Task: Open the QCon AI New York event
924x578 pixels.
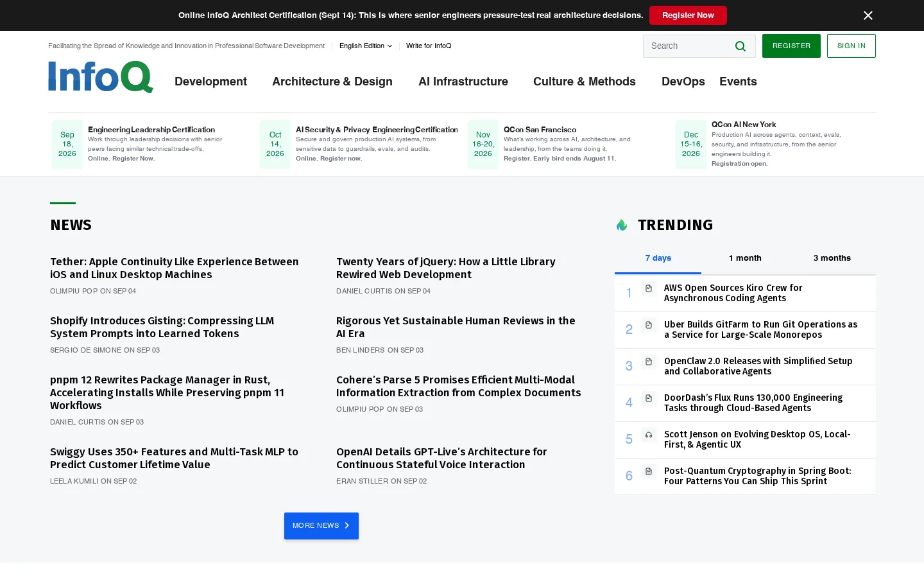Action: point(744,125)
